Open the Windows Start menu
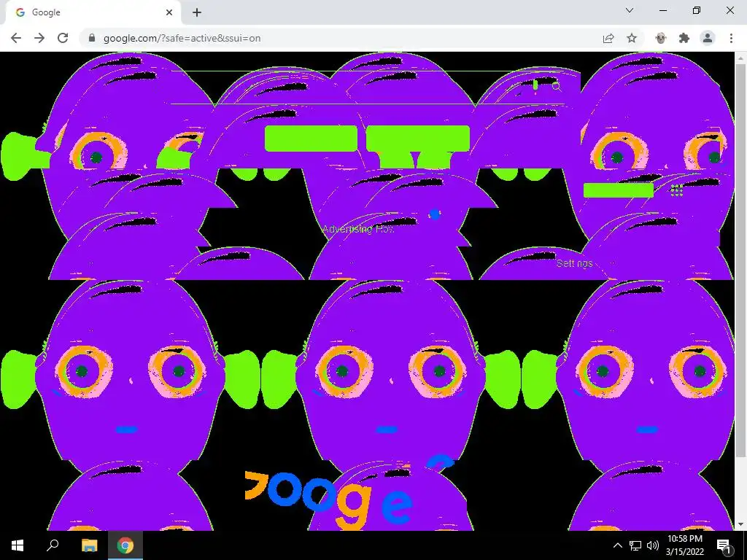 [18, 545]
